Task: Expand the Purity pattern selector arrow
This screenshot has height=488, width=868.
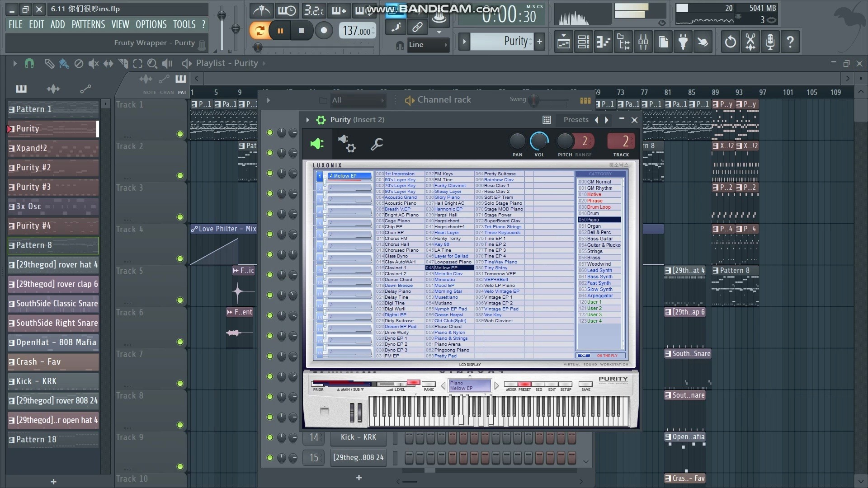Action: (x=464, y=42)
